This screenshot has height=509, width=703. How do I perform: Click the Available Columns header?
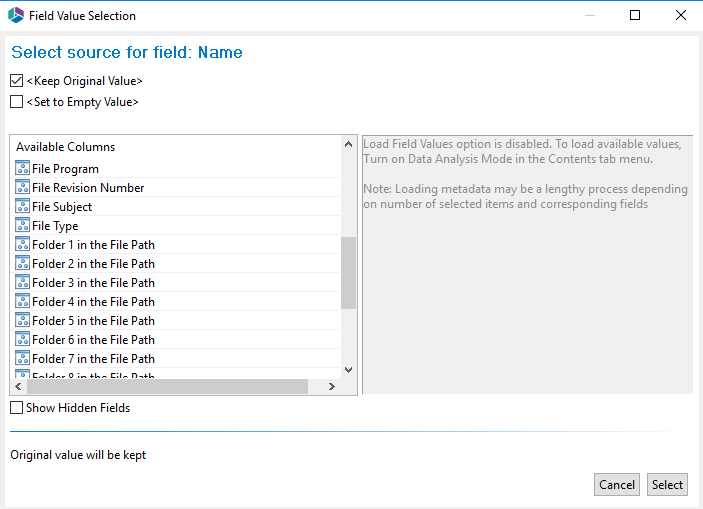[66, 147]
